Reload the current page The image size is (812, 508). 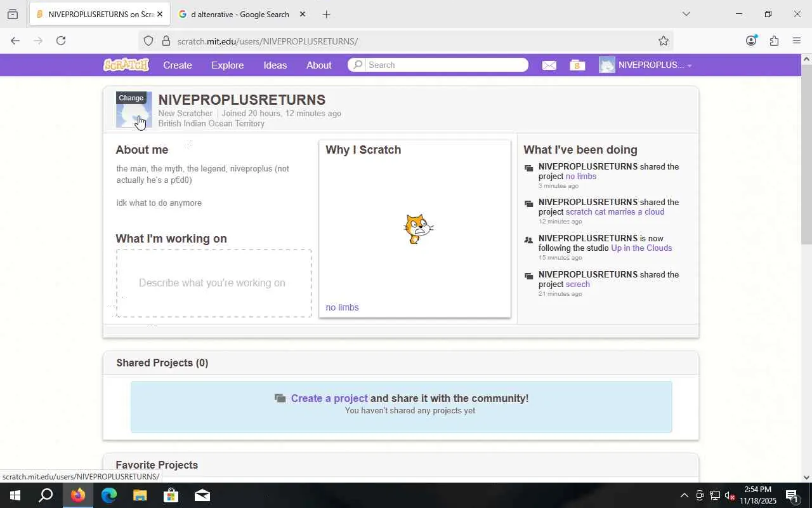point(61,41)
